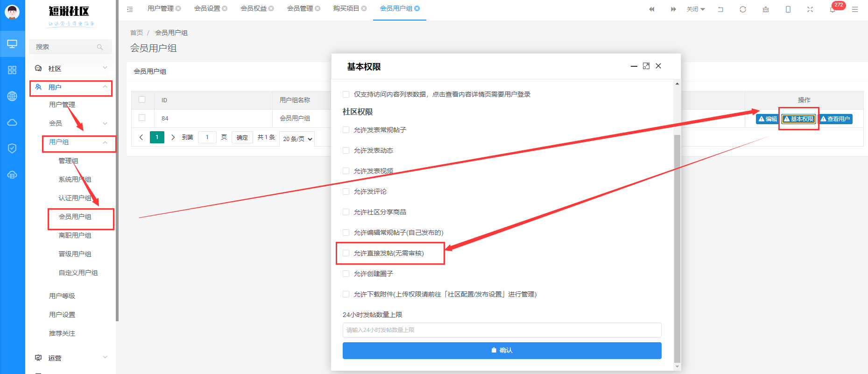The height and width of the screenshot is (374, 868).
Task: Enable 仅支持访问内容列表数据 login-required checkbox
Action: pyautogui.click(x=346, y=94)
